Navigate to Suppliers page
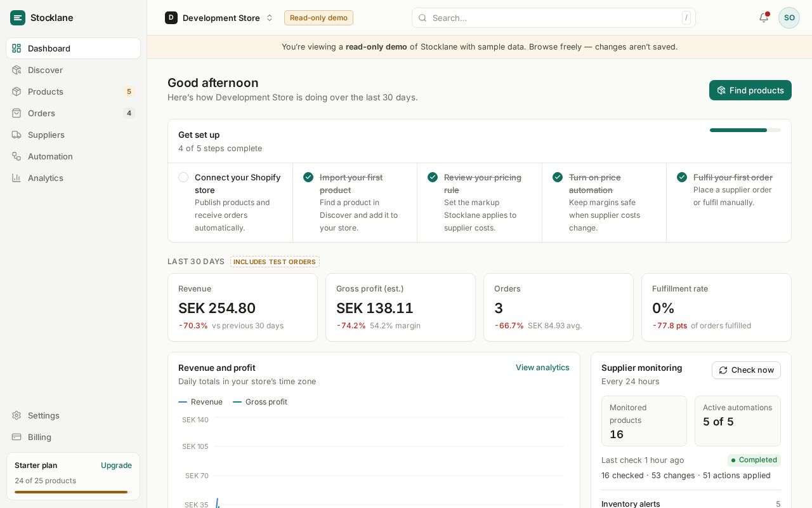This screenshot has width=812, height=508. point(73,135)
